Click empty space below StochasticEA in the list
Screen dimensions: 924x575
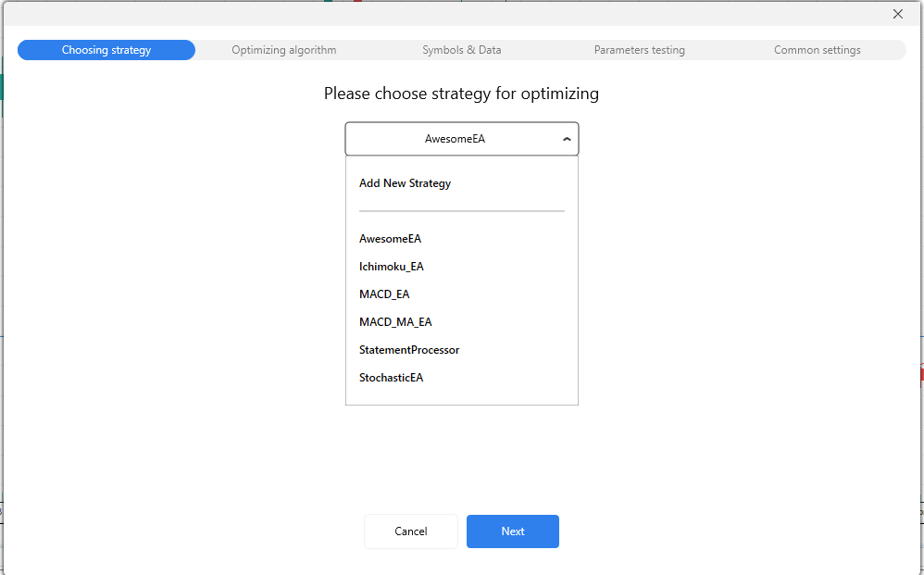[x=461, y=395]
